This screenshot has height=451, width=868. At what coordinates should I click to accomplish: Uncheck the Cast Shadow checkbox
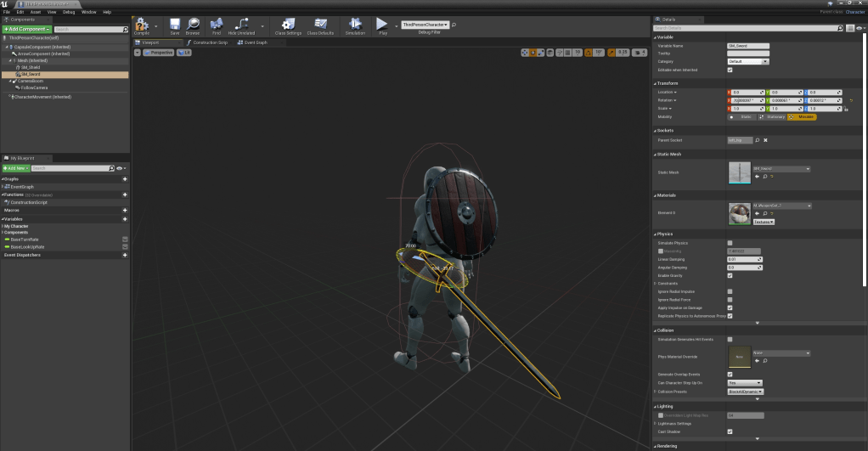tap(730, 431)
